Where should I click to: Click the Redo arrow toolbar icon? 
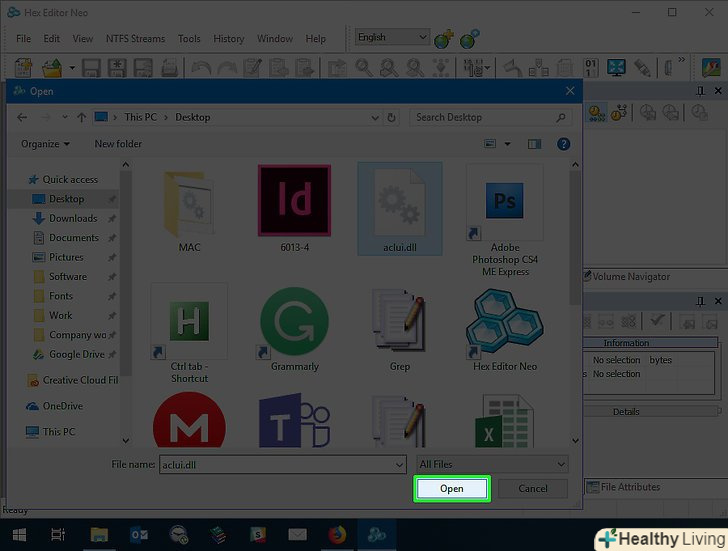coord(227,68)
